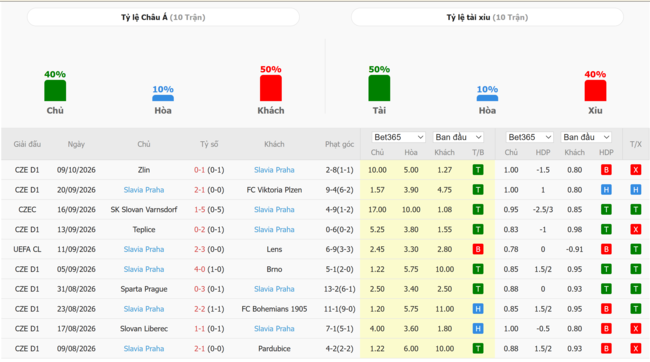The width and height of the screenshot is (650, 362).
Task: Select the Tỷ lệ tài xiu tab
Action: (x=487, y=17)
